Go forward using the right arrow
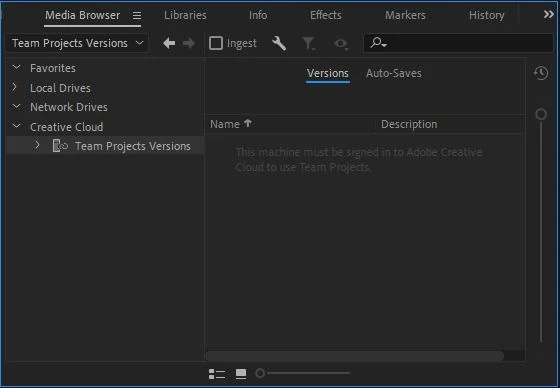Screen dimensions: 560x388 [189, 43]
